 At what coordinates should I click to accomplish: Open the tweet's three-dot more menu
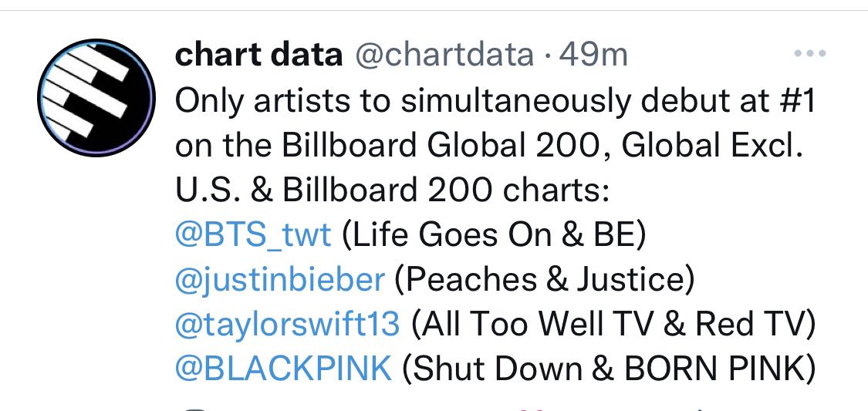(x=810, y=54)
